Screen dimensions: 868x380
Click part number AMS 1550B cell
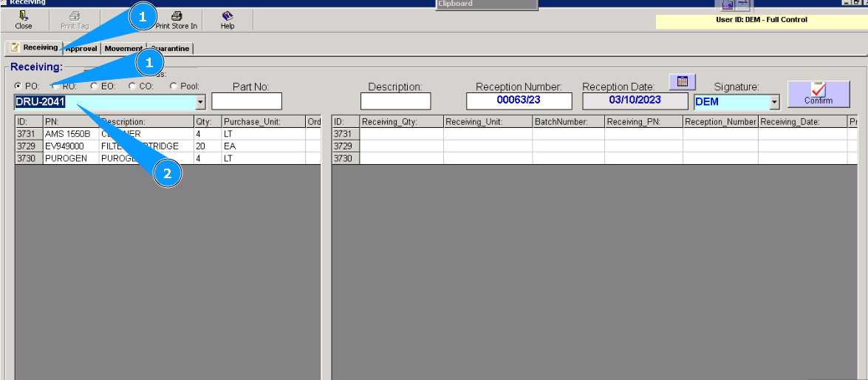click(x=71, y=134)
